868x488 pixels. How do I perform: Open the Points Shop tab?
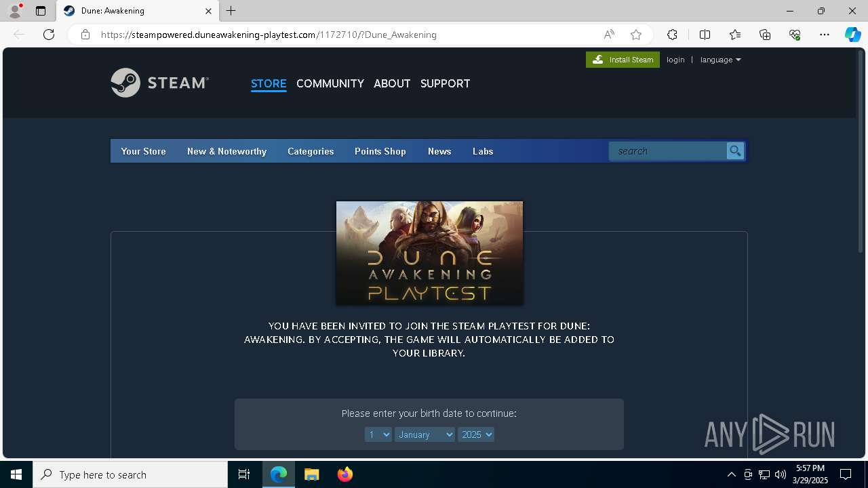(380, 151)
